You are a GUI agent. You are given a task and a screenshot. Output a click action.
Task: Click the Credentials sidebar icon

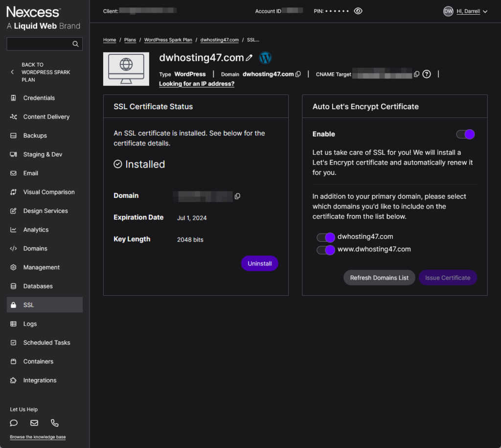pos(13,98)
